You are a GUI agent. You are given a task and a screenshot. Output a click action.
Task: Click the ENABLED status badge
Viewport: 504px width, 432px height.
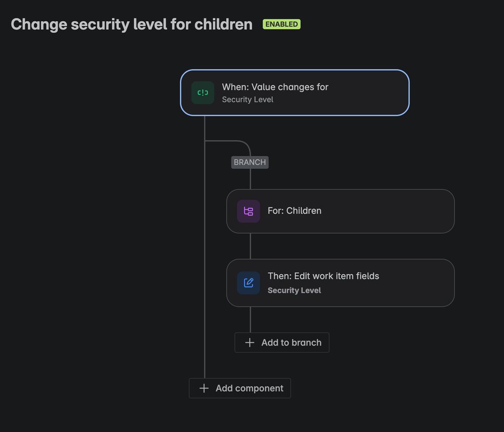tap(282, 24)
